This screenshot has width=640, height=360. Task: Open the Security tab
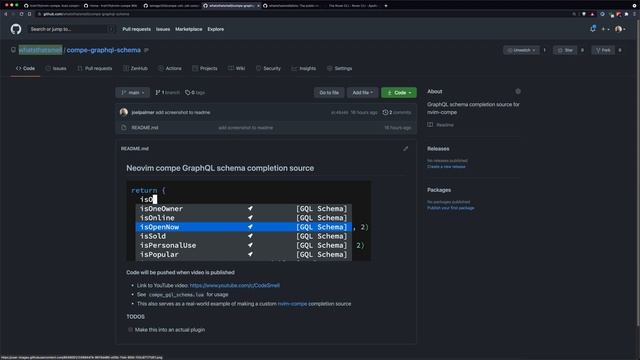pyautogui.click(x=268, y=68)
